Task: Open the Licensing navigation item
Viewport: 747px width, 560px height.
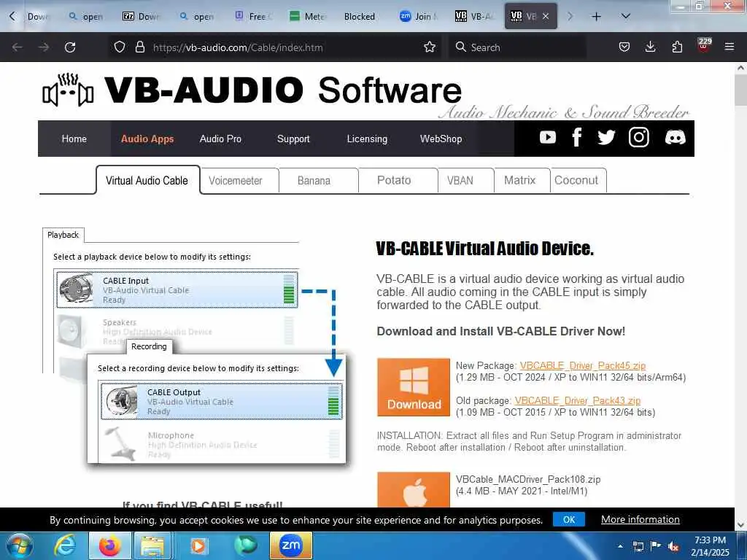Action: (367, 139)
